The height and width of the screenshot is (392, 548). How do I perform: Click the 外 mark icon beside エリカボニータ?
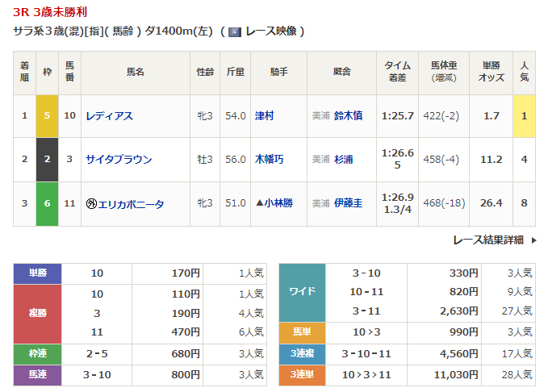[91, 204]
